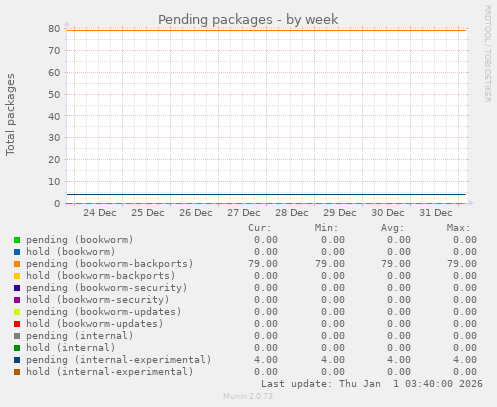Click the dark green hold (internal) swatch
The width and height of the screenshot is (497, 407).
tap(17, 348)
